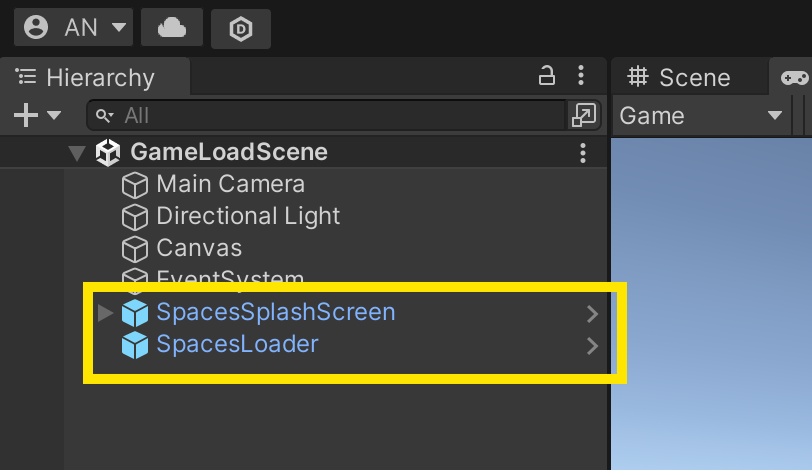Open SpacesSplashScreen prefab with its chevron
Viewport: 812px width, 470px height.
(592, 314)
